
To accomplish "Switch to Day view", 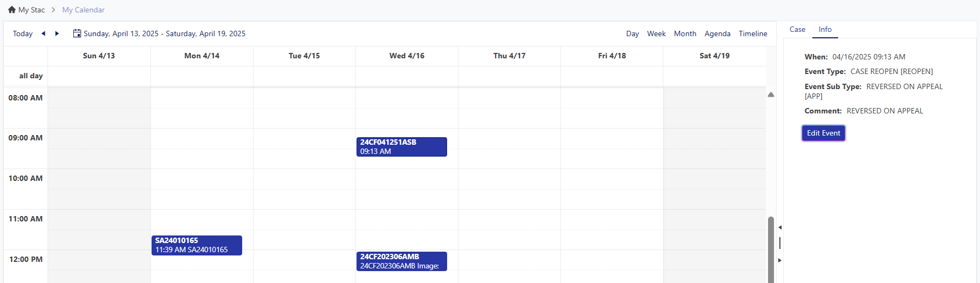I will click(x=632, y=33).
